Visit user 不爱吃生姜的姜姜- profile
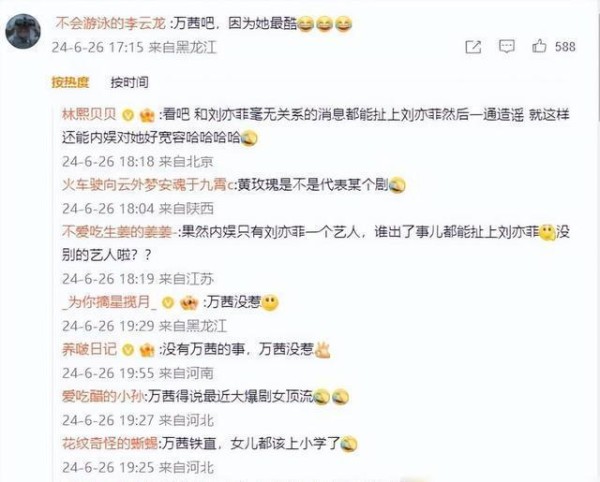The width and height of the screenshot is (600, 482). coord(119,232)
